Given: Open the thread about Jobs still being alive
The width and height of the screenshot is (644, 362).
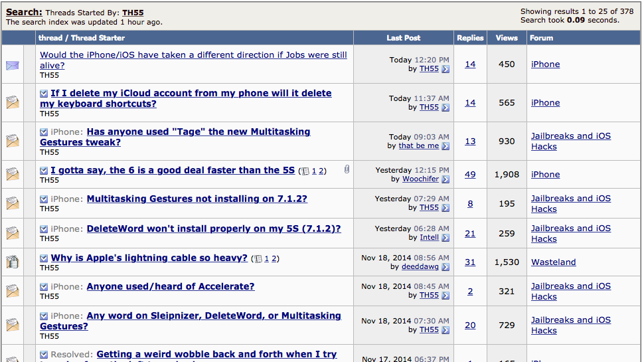Looking at the screenshot, I should point(193,60).
